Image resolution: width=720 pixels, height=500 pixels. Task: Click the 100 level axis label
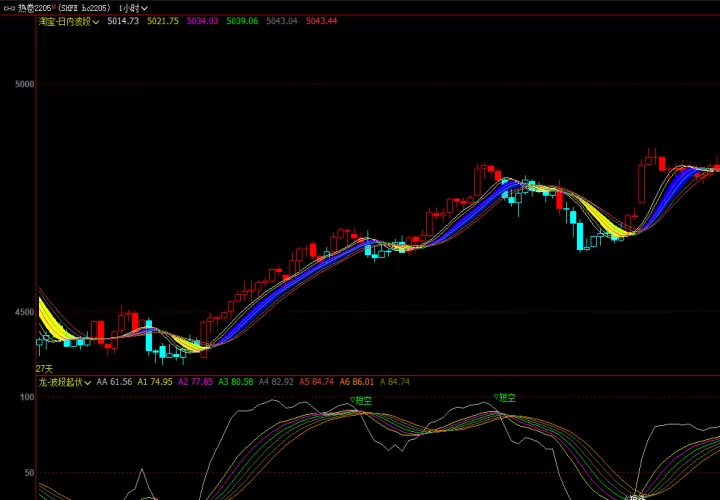pyautogui.click(x=28, y=397)
